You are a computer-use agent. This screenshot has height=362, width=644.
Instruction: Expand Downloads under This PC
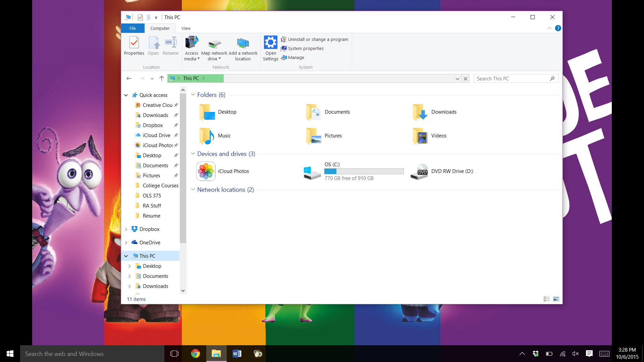pos(129,286)
